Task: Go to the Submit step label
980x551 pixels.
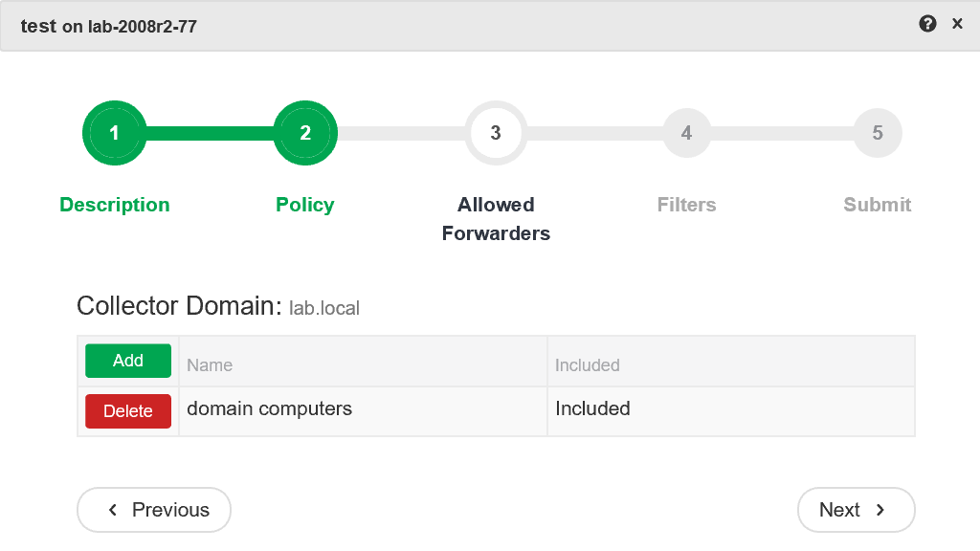Action: (877, 205)
